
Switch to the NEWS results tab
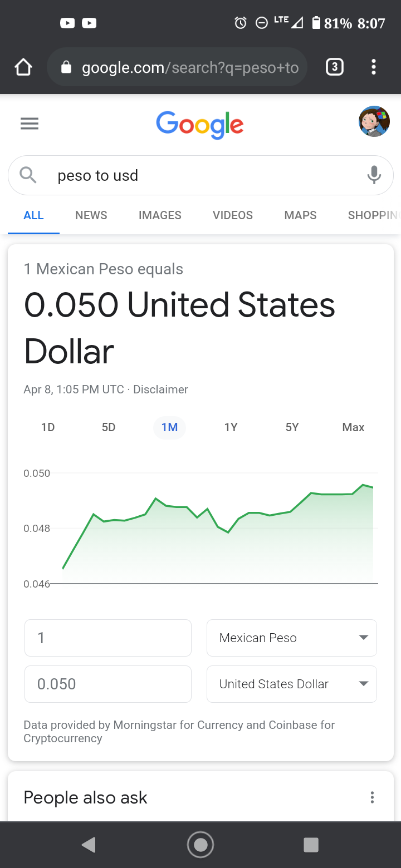[x=91, y=215]
